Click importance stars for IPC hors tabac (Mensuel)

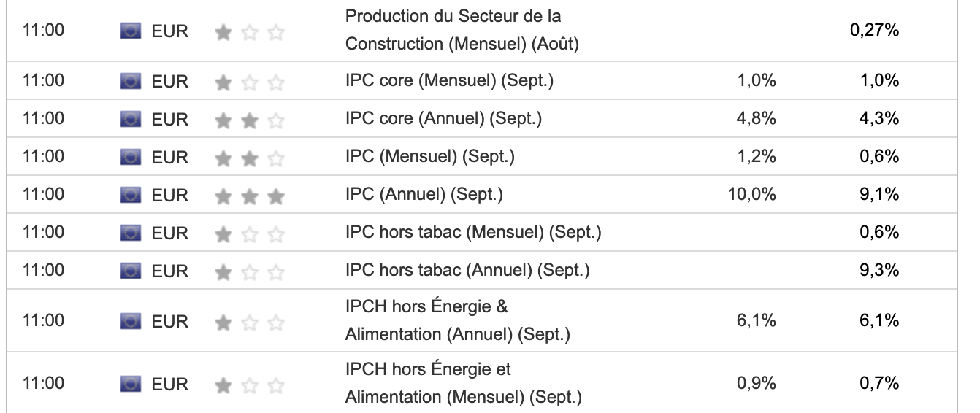(x=249, y=233)
